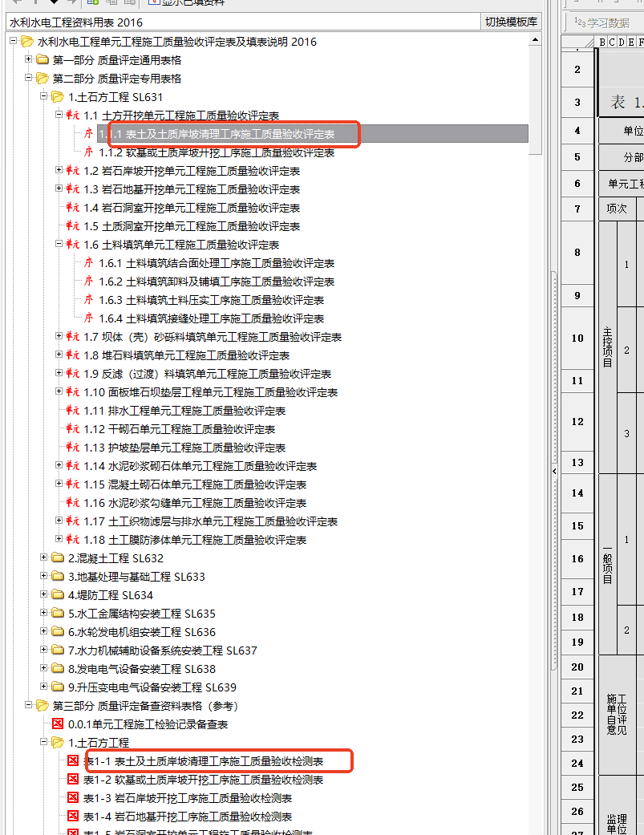Expand 1.3 岩石地基开挖单元工程 node
The image size is (644, 835).
[x=59, y=188]
